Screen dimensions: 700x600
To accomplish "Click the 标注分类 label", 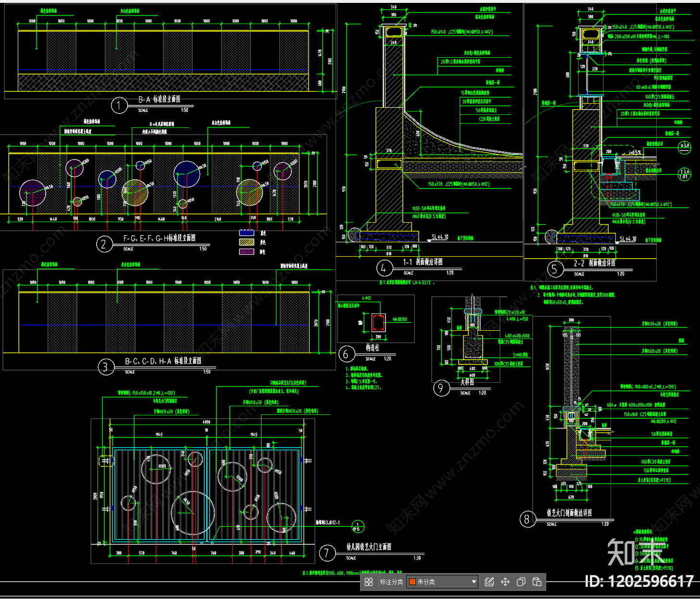I will click(x=391, y=582).
